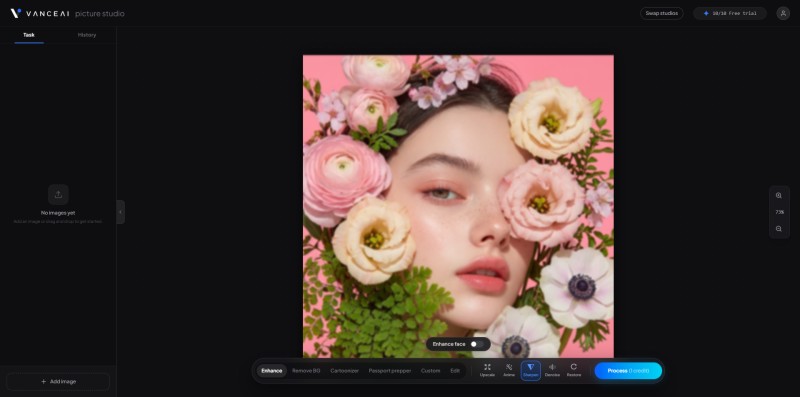Click the Process button
Image resolution: width=800 pixels, height=397 pixels.
pos(628,370)
